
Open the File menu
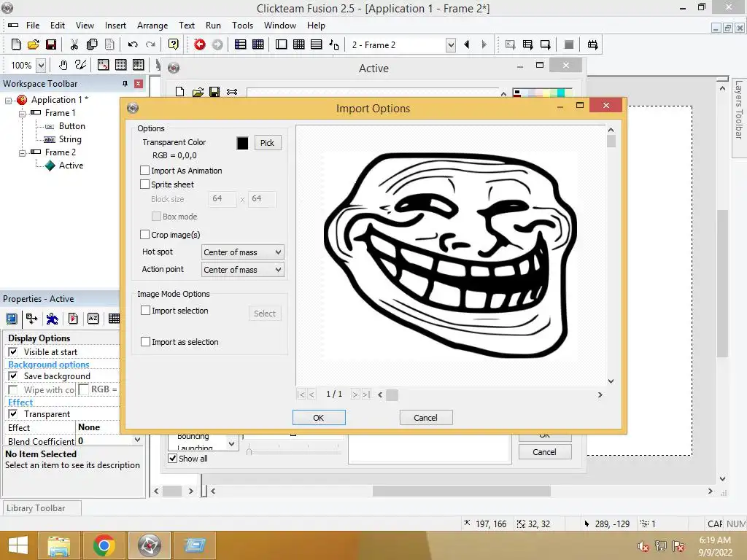[x=33, y=26]
